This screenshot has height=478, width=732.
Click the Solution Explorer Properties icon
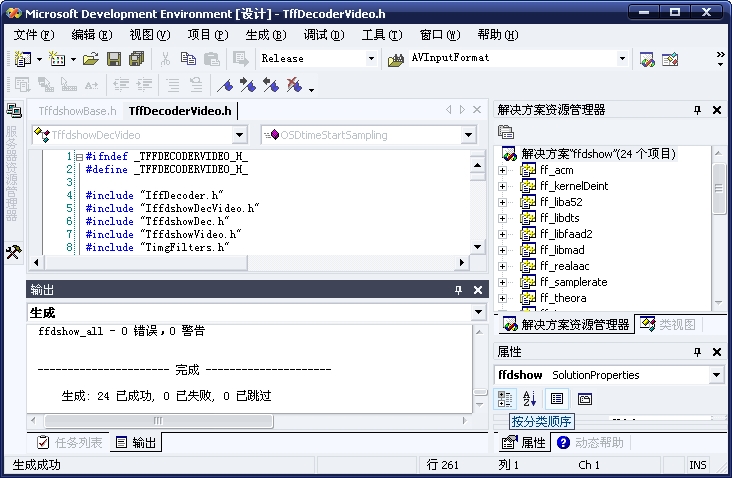[x=506, y=132]
